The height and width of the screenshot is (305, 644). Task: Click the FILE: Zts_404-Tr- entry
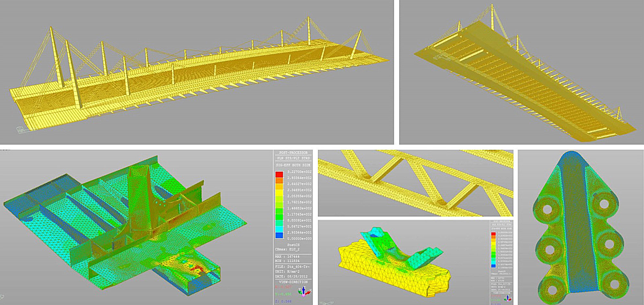point(292,267)
